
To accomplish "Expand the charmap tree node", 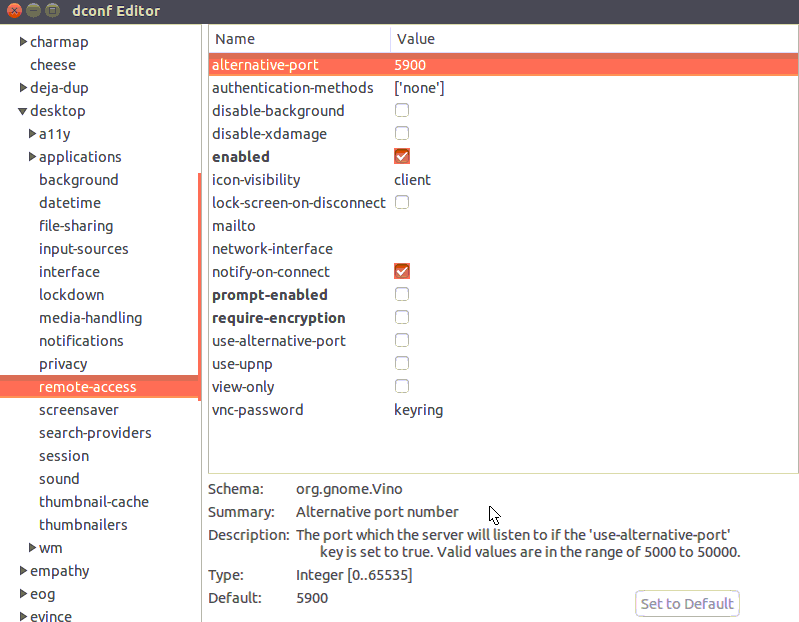I will click(23, 42).
